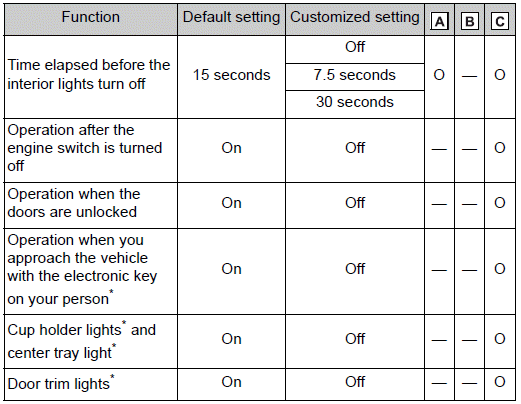This screenshot has width=521, height=404.
Task: Click Time elapsed before interior lights text
Action: (89, 74)
